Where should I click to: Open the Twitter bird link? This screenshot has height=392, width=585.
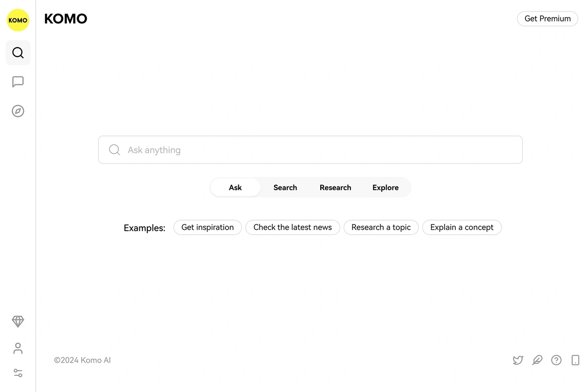coord(518,360)
